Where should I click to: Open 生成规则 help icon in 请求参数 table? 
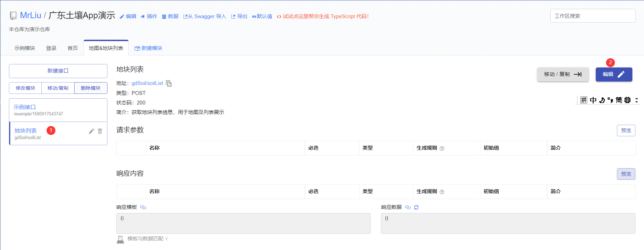(442, 148)
